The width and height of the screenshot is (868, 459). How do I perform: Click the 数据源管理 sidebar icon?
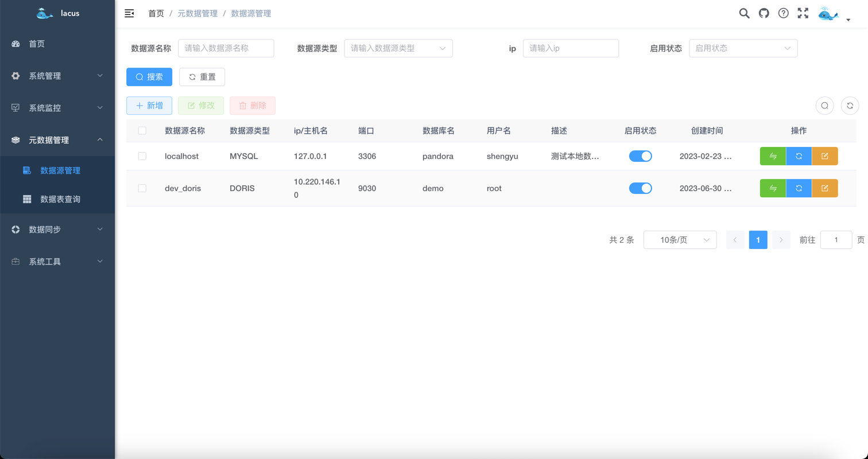coord(27,170)
